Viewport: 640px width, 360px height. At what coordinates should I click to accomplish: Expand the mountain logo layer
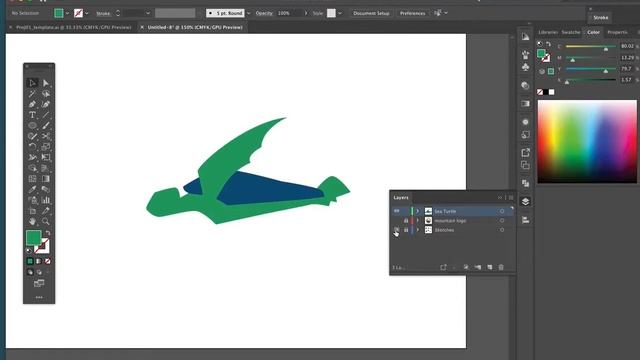pos(418,220)
